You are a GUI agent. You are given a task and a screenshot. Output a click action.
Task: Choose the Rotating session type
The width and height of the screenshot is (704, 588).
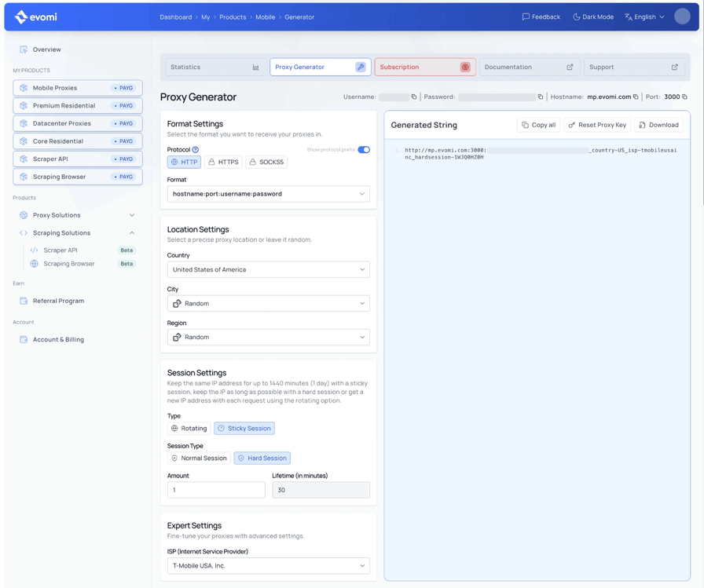pyautogui.click(x=189, y=429)
